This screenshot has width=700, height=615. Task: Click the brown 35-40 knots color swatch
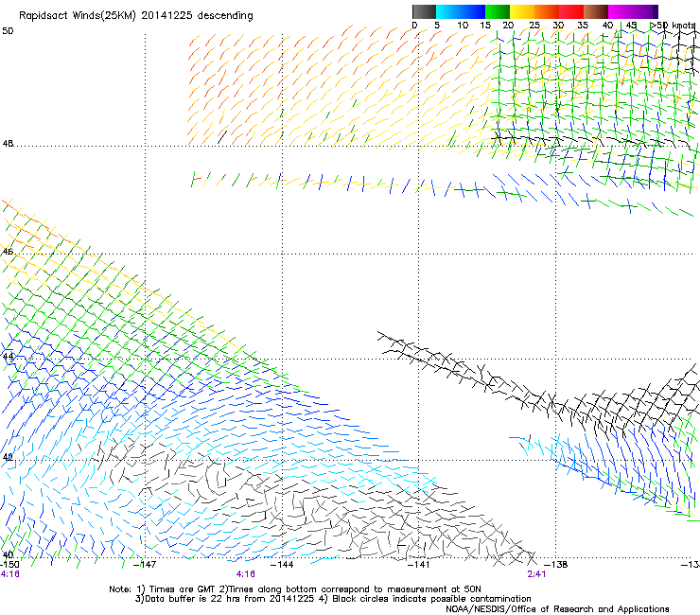click(x=596, y=11)
